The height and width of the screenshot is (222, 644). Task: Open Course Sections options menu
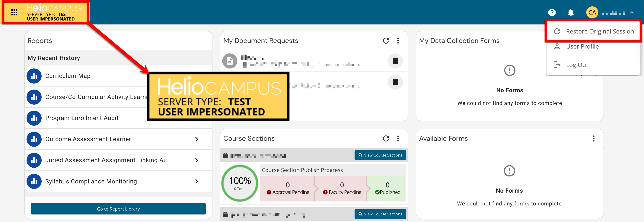click(398, 138)
